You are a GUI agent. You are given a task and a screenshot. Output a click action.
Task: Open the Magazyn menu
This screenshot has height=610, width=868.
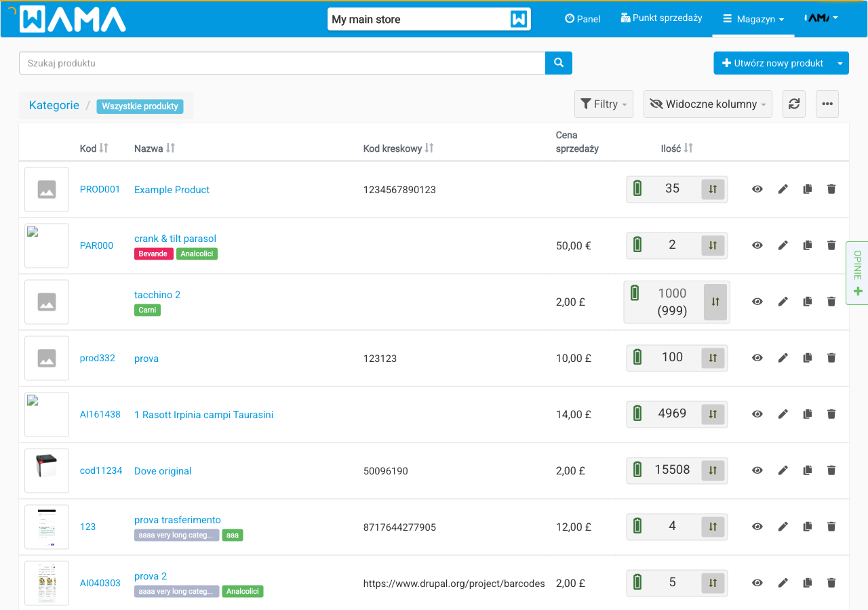(753, 19)
